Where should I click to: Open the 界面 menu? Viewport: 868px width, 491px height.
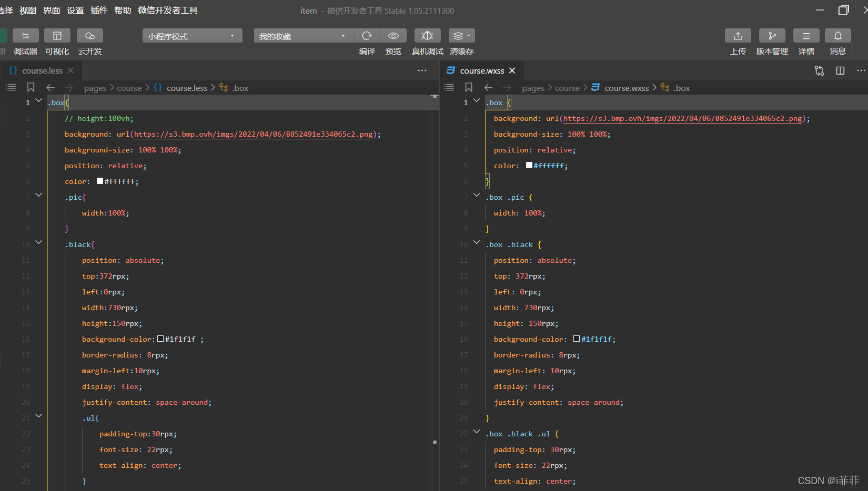(x=52, y=11)
